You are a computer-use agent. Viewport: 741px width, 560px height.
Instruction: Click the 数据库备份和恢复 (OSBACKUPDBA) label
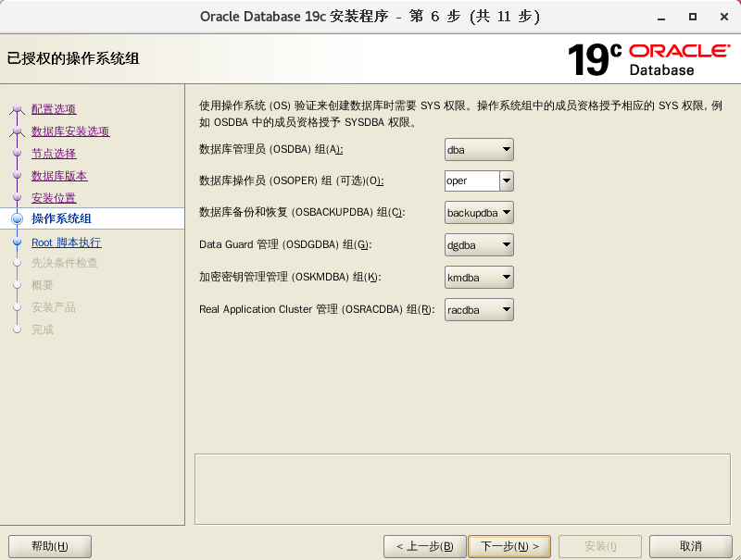302,213
